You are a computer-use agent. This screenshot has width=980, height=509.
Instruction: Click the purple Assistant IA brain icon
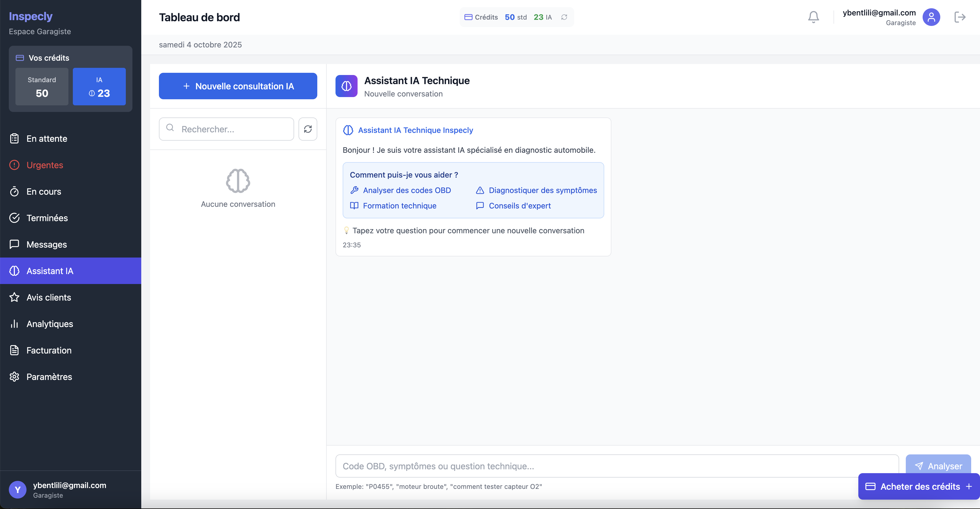[x=346, y=86]
